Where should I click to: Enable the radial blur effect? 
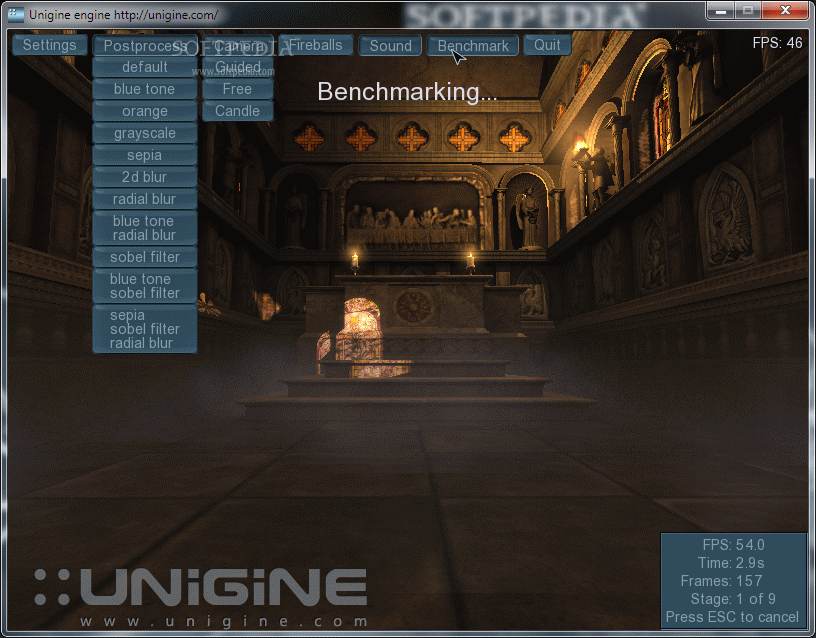[145, 199]
